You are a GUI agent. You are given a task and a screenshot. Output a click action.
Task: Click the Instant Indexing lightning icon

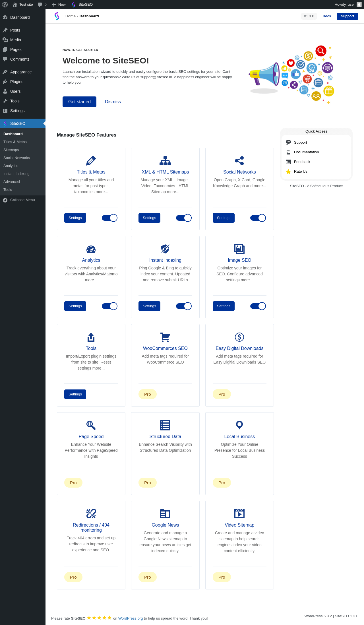pyautogui.click(x=165, y=249)
